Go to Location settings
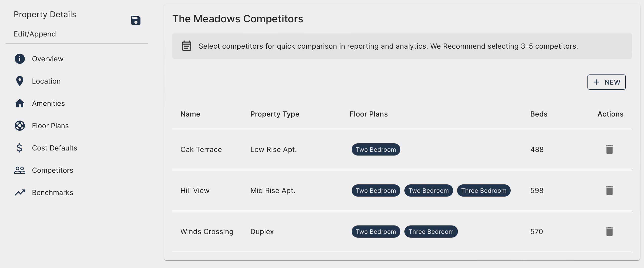The width and height of the screenshot is (644, 268). (x=46, y=81)
